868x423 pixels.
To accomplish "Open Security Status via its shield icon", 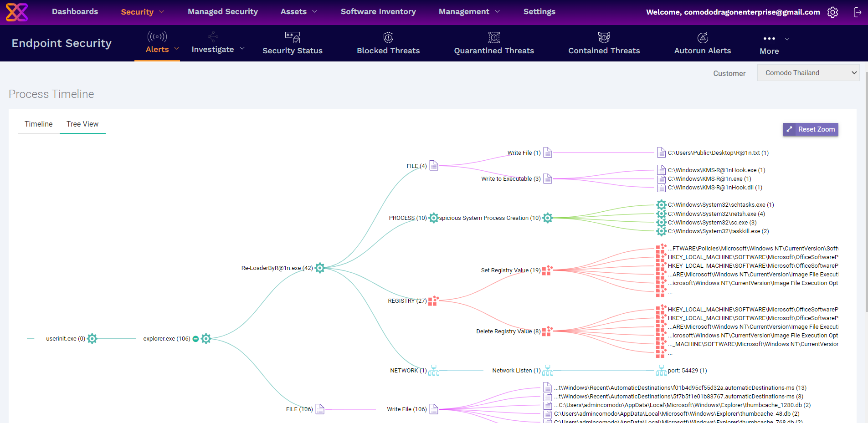I will click(292, 37).
